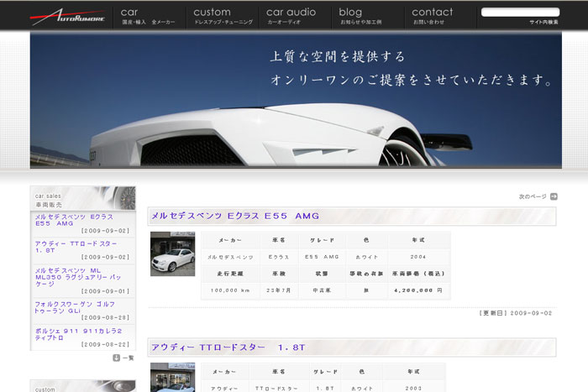Select the year cell 2003 in Audi table
The height and width of the screenshot is (392, 588).
coord(413,389)
